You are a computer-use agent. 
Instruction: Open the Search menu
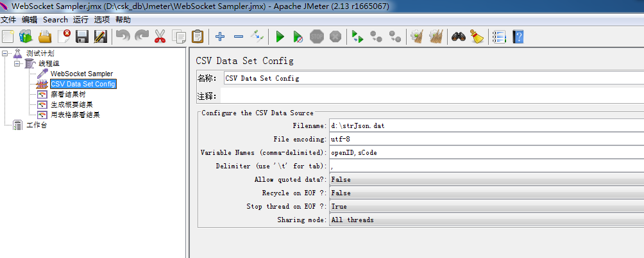(x=55, y=20)
